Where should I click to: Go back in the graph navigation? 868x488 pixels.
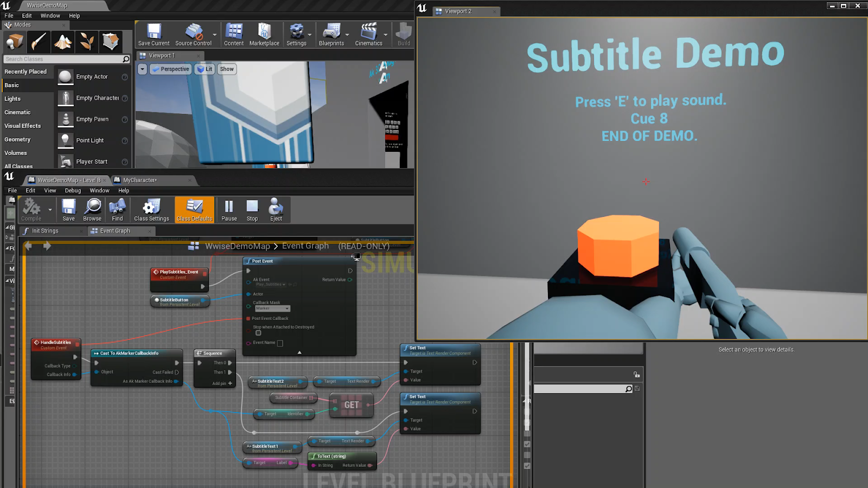28,246
